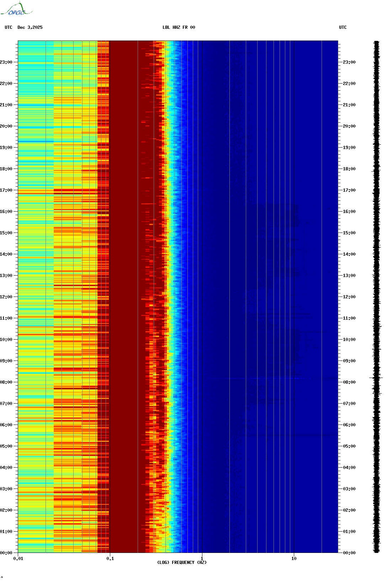
Task: Click the seismogram spike near 08:00
Action: (x=376, y=378)
